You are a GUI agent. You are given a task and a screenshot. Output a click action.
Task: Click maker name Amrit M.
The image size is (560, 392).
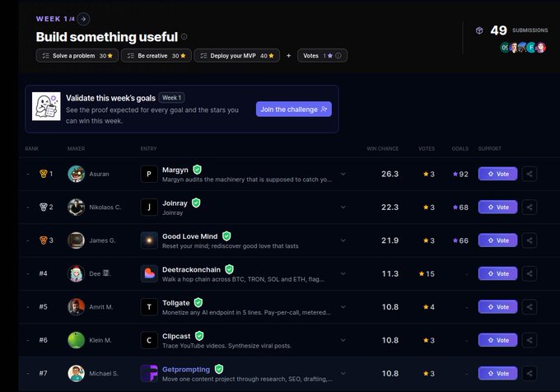(101, 307)
